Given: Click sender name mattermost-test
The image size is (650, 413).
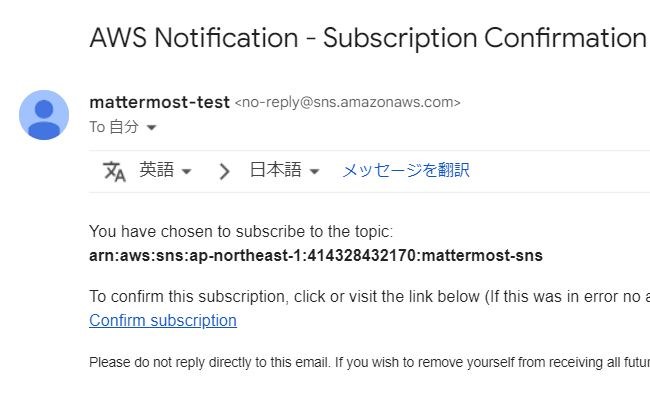Looking at the screenshot, I should [159, 101].
